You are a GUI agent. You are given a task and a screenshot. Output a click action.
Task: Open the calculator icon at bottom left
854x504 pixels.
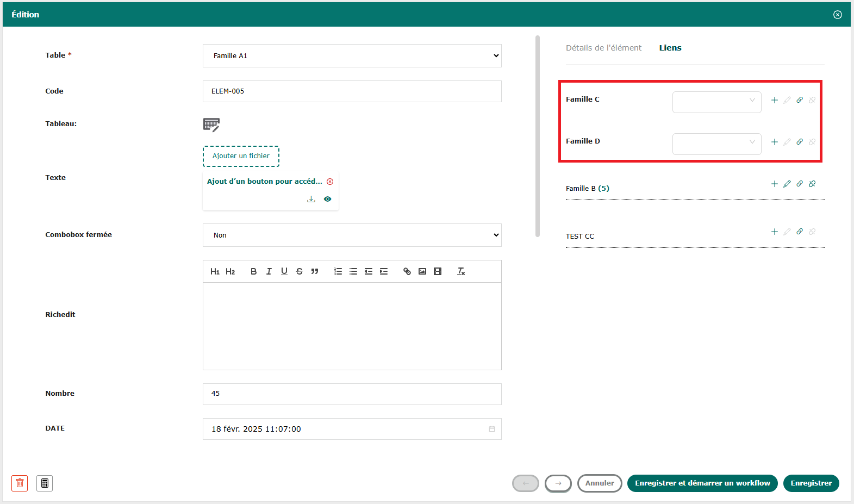[45, 483]
